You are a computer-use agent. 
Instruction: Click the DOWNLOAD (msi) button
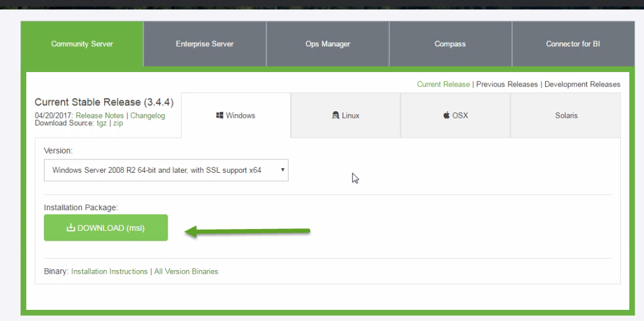106,228
